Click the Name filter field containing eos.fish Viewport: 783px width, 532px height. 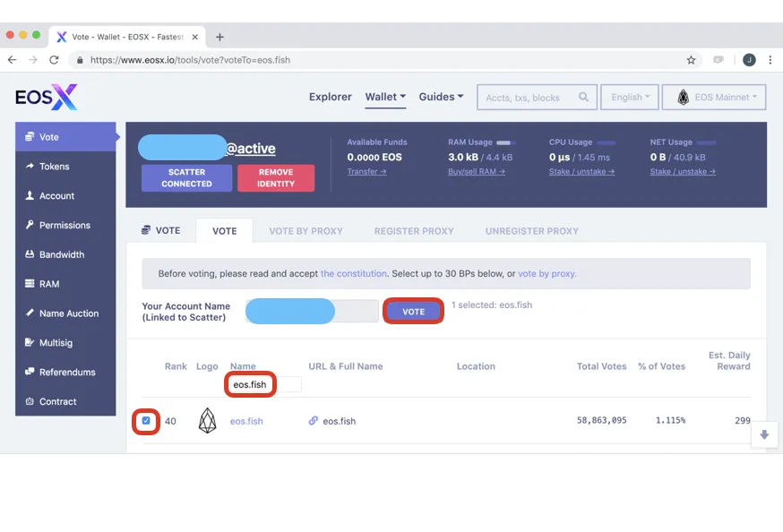click(264, 385)
